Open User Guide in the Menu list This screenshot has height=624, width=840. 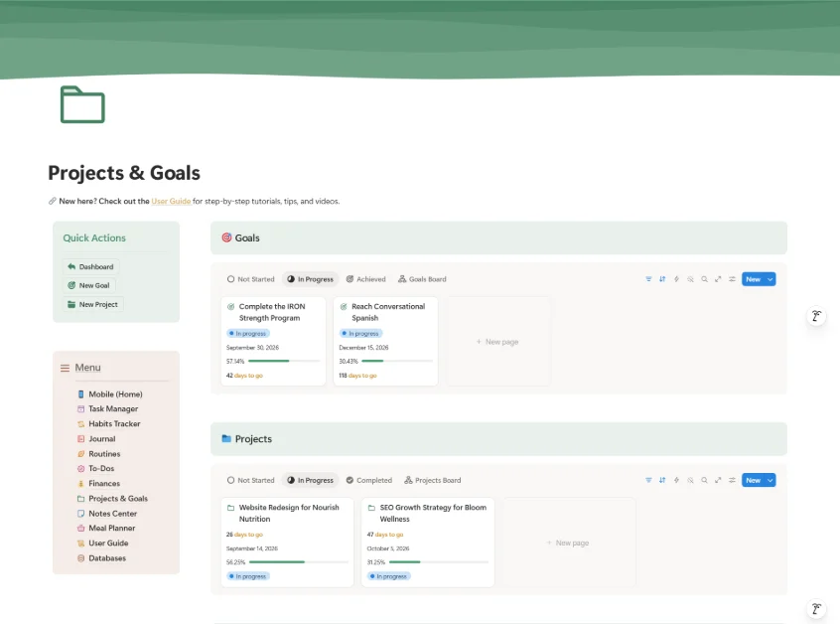[x=103, y=543]
